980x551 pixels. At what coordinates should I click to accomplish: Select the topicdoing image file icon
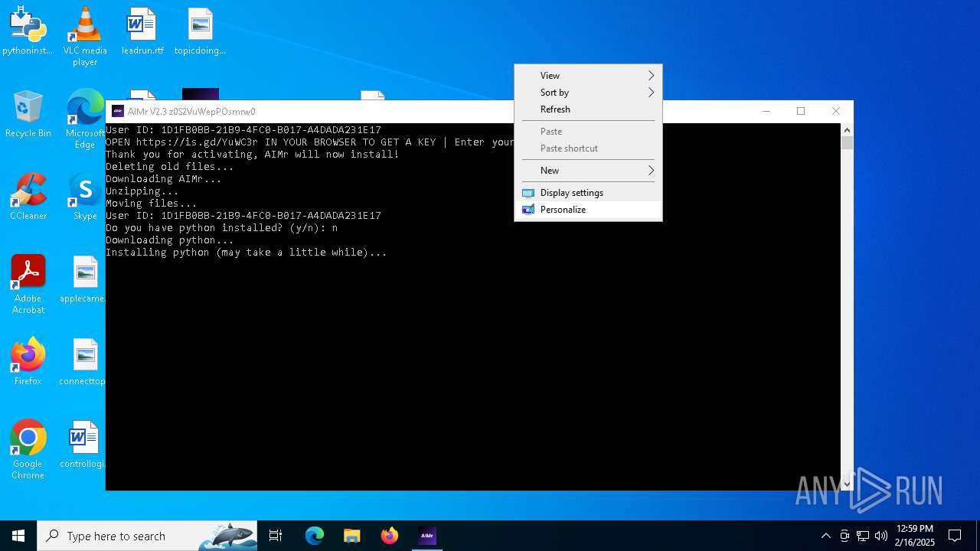point(200,31)
